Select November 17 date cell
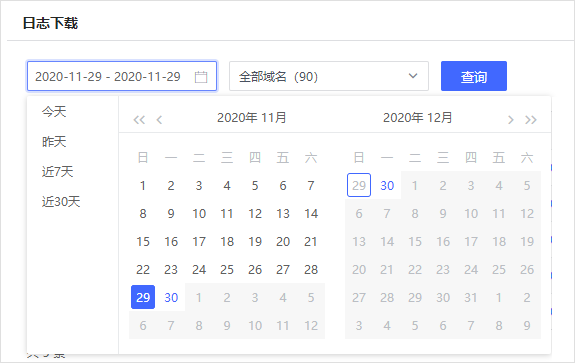Screen dimensions: 575x363 (x=199, y=242)
